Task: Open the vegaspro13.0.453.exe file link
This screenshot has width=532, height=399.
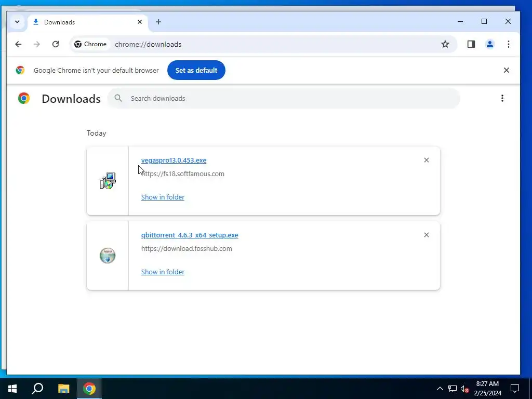Action: tap(174, 160)
